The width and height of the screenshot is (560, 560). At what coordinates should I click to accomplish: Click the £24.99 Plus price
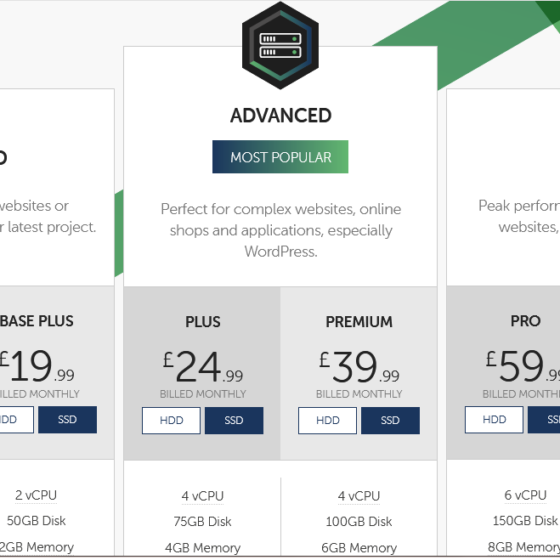pyautogui.click(x=203, y=366)
